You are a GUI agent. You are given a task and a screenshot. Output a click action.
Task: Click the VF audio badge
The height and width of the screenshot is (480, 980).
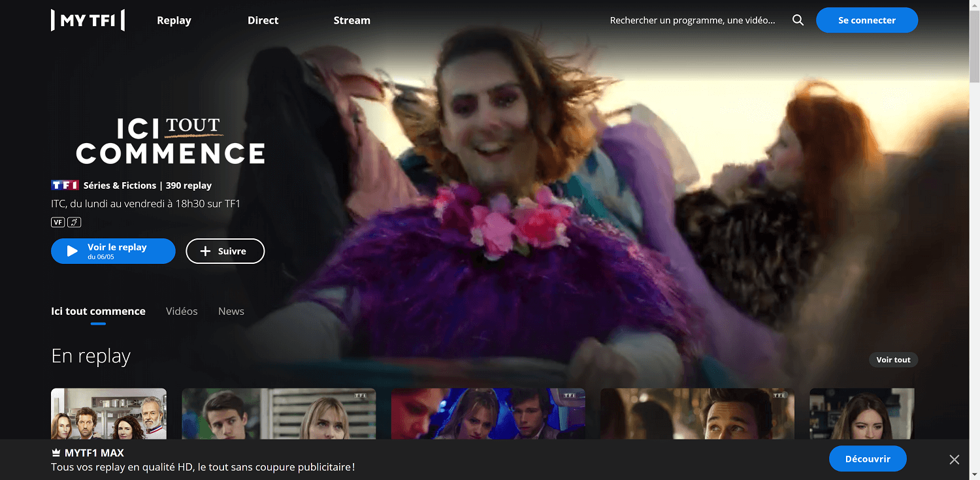(x=57, y=222)
